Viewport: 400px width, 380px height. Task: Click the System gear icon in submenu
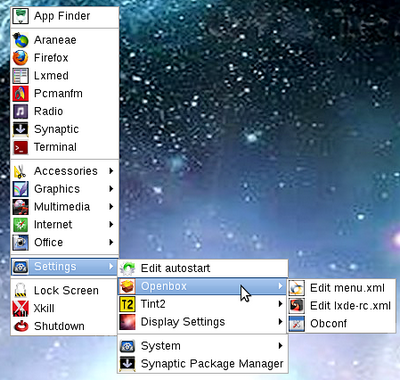pos(127,346)
